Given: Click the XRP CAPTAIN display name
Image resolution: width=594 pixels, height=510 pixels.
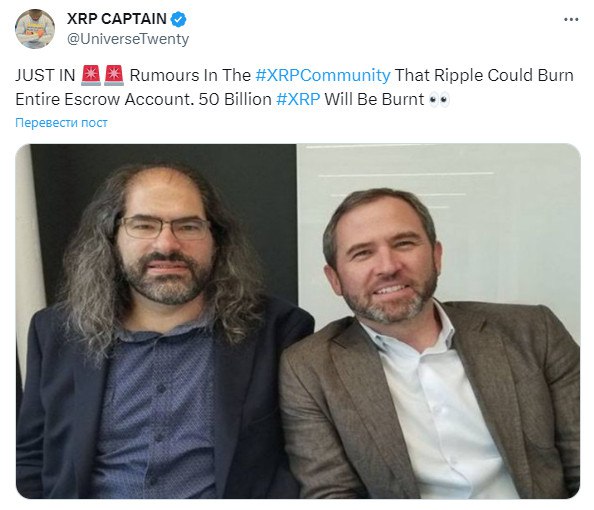Looking at the screenshot, I should click(117, 19).
